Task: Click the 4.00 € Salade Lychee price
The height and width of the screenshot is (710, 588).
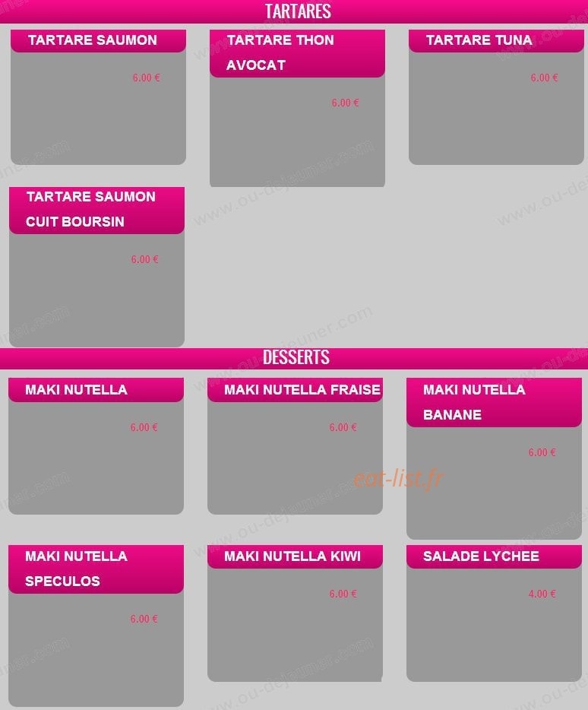Action: pos(542,594)
